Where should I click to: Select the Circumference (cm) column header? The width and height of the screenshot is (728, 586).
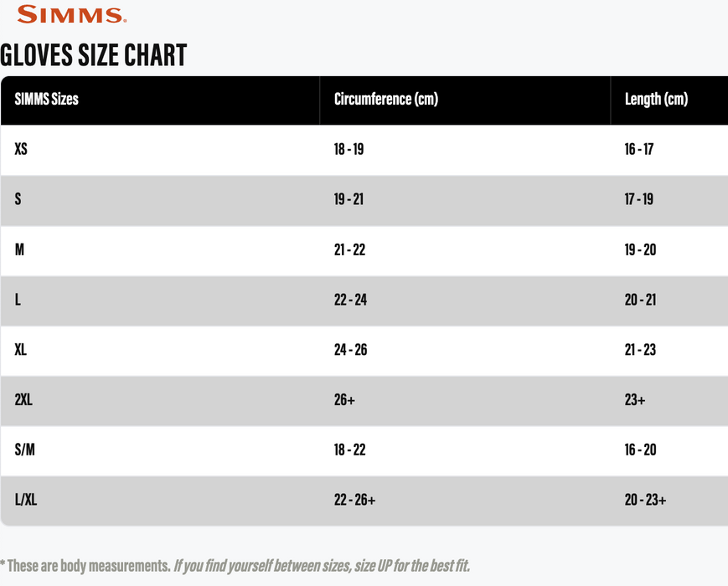point(386,99)
